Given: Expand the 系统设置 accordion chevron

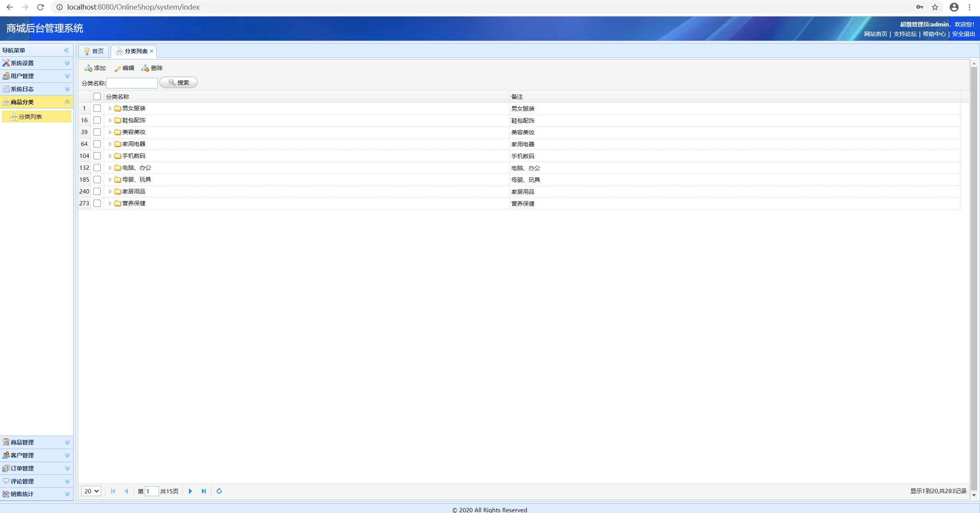Looking at the screenshot, I should (x=67, y=63).
